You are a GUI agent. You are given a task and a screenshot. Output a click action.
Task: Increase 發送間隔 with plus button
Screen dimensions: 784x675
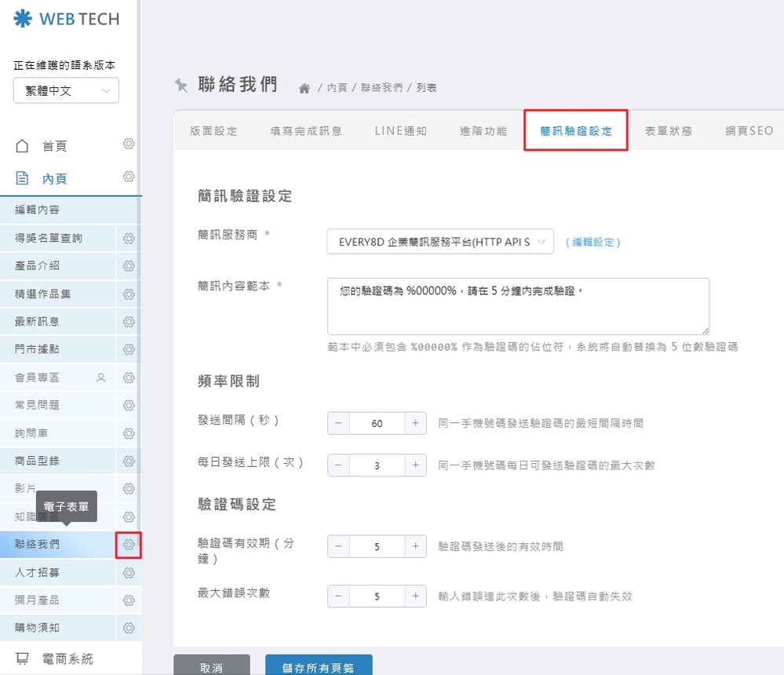click(416, 423)
